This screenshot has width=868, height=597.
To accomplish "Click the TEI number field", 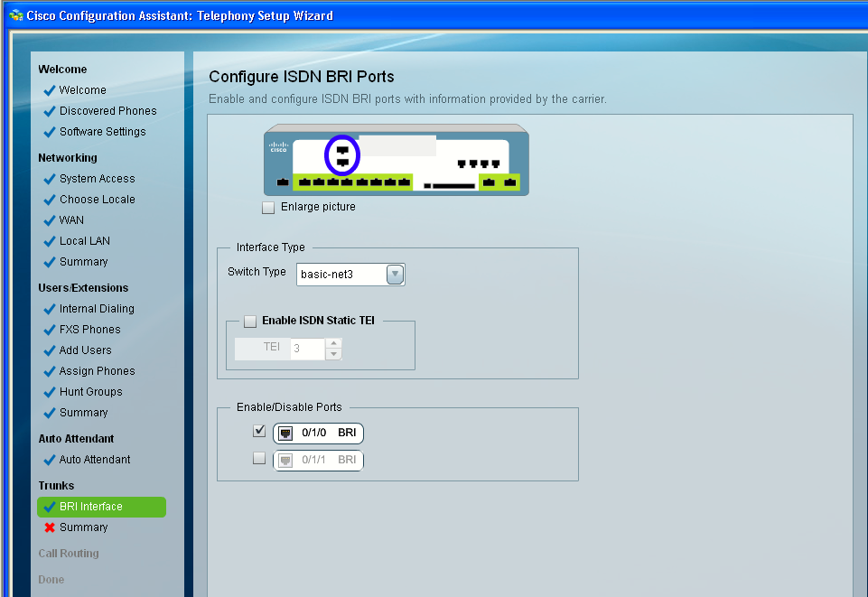I will pos(308,350).
